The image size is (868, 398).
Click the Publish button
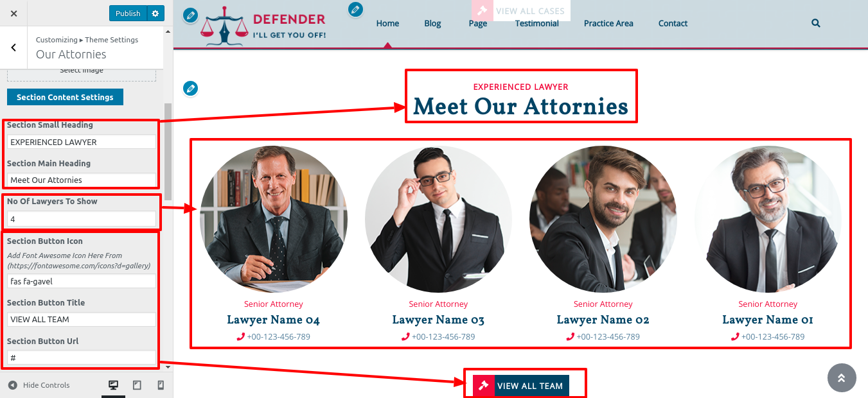pos(128,13)
